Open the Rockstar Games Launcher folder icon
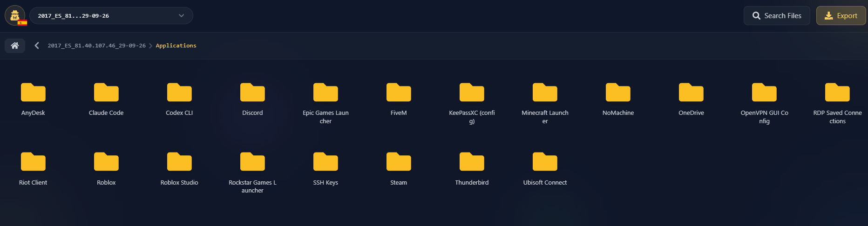Image resolution: width=868 pixels, height=226 pixels. pos(252,161)
